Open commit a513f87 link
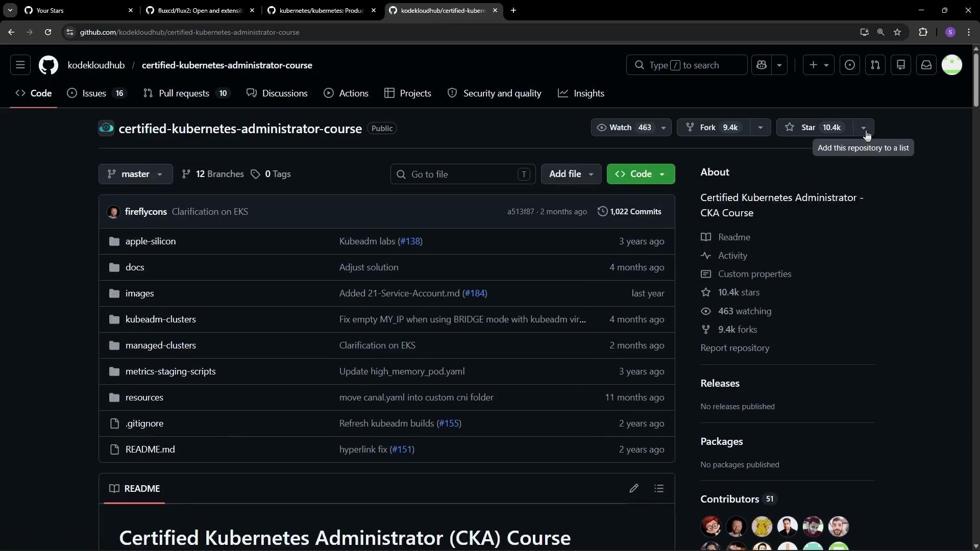Image resolution: width=980 pixels, height=551 pixels. coord(521,212)
